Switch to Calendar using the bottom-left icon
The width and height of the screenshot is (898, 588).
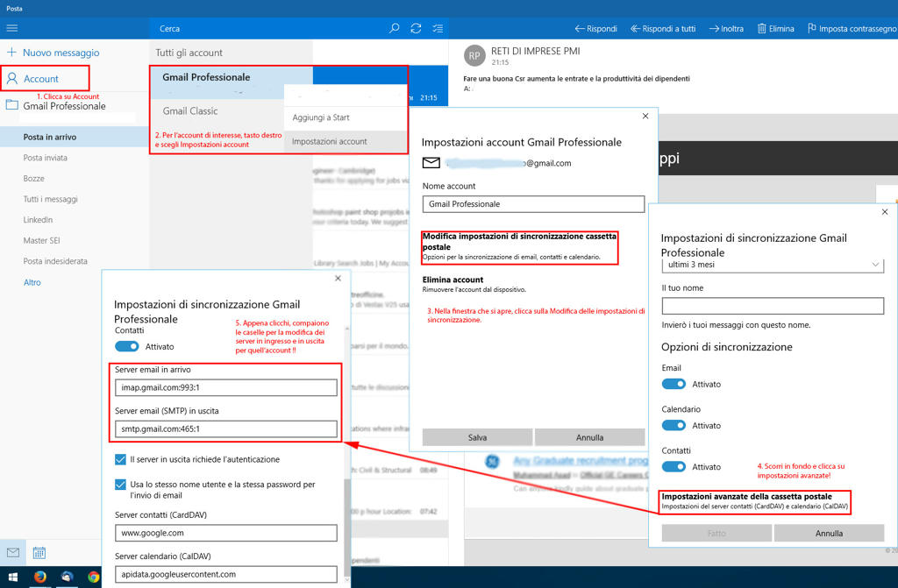click(39, 552)
